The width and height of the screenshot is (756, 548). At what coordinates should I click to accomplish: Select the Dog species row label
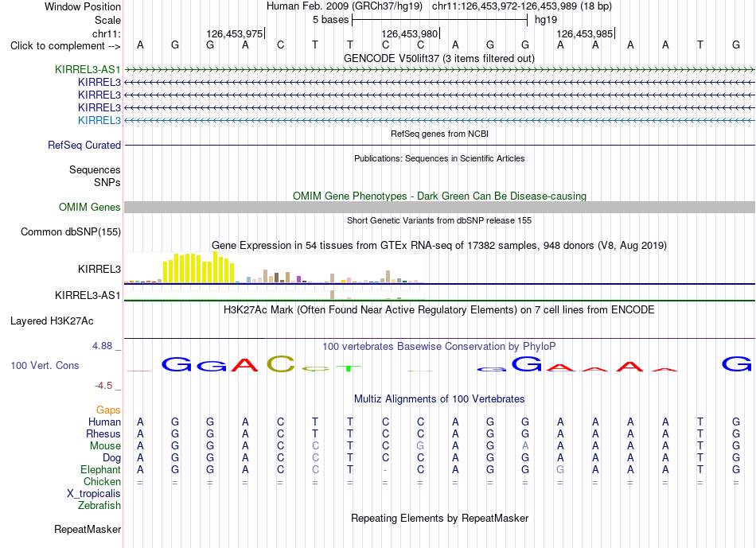coord(111,458)
